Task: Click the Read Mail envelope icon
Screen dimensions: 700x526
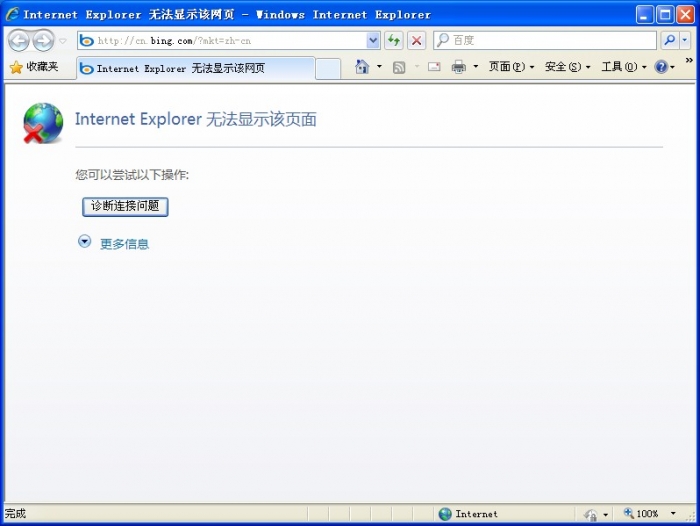Action: 434,67
